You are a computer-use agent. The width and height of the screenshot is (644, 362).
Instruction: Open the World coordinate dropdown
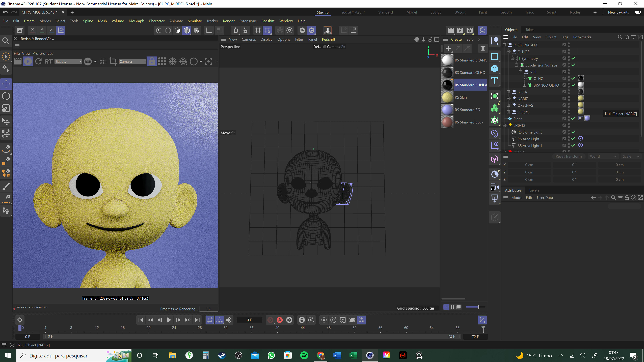[603, 156]
